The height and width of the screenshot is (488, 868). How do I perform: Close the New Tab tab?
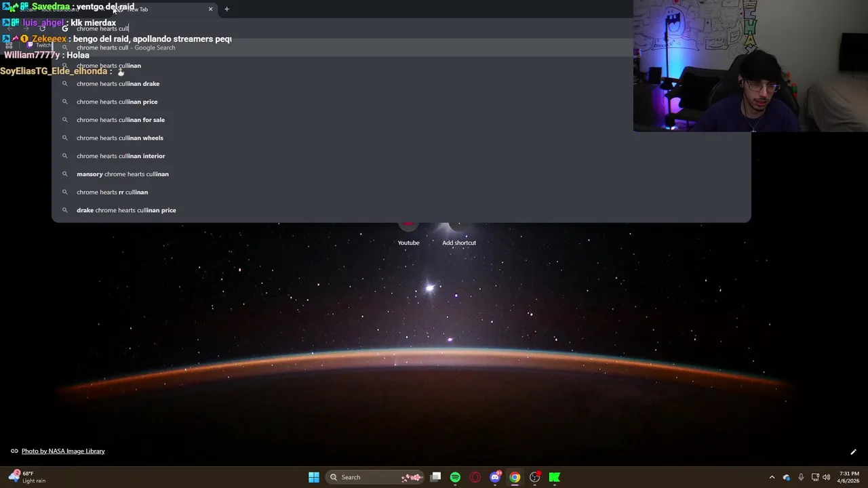coord(210,9)
